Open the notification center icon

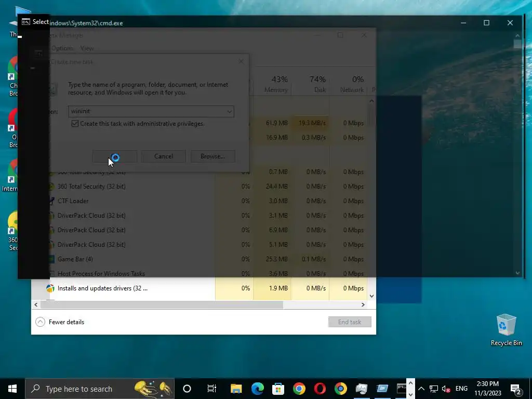pos(516,389)
